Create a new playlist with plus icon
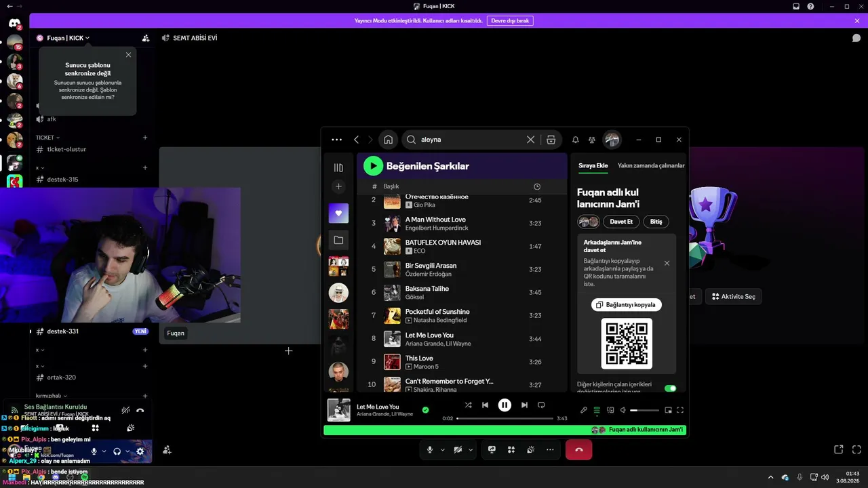The image size is (868, 488). point(338,186)
